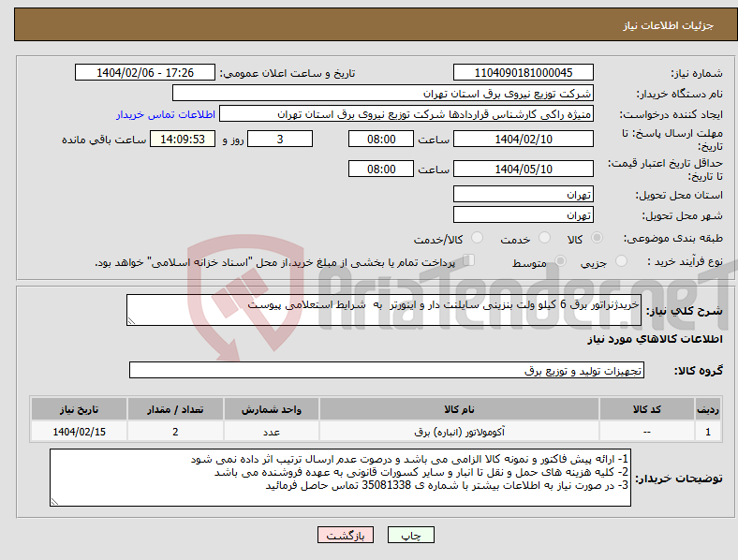Click the اطلاعات کالاهای مورد نیاز heading

(655, 339)
